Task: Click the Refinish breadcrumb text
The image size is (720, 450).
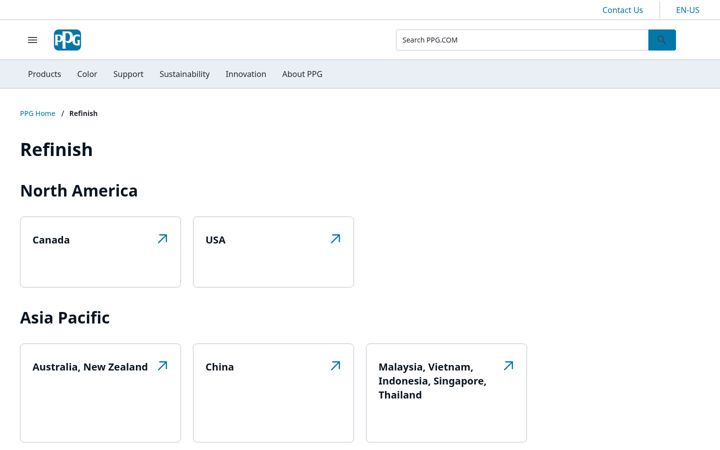Action: click(84, 113)
